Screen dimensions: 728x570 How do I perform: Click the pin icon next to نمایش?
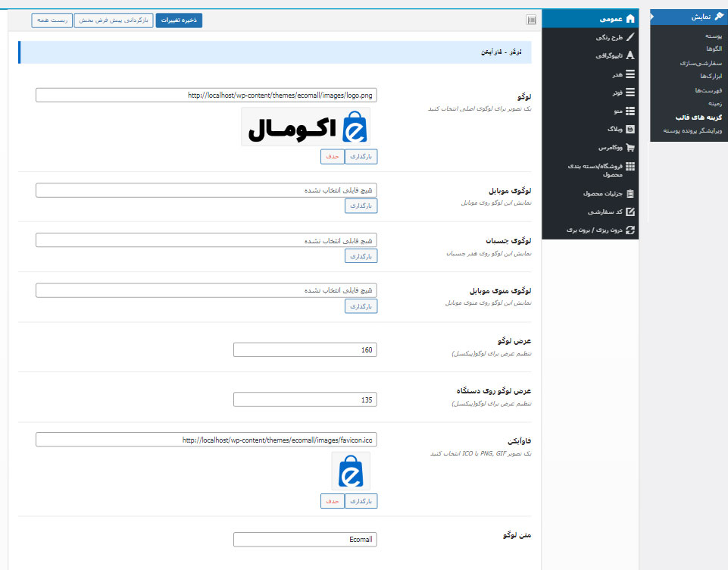point(719,17)
